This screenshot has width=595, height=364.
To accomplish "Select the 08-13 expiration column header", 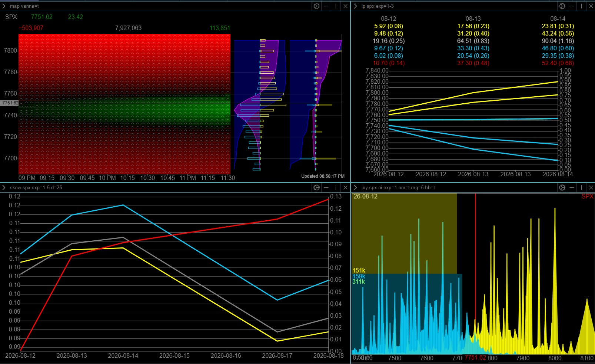I will (473, 19).
